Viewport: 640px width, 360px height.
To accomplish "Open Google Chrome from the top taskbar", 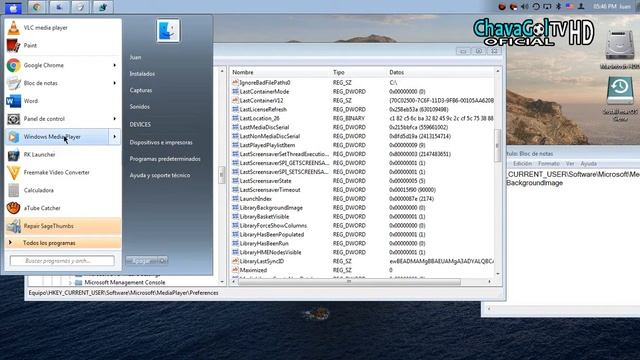I will [37, 7].
